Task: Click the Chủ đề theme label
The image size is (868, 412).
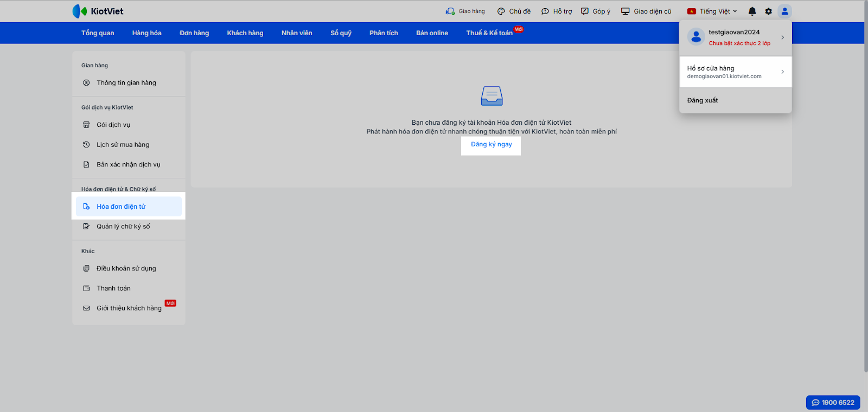Action: pos(520,11)
